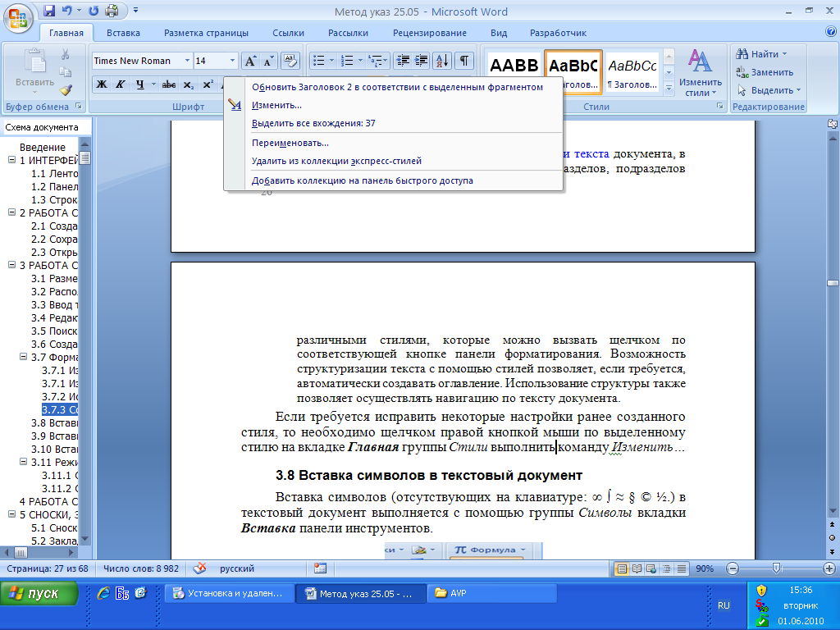Click the Вставить paste button
The width and height of the screenshot is (840, 630).
click(34, 71)
